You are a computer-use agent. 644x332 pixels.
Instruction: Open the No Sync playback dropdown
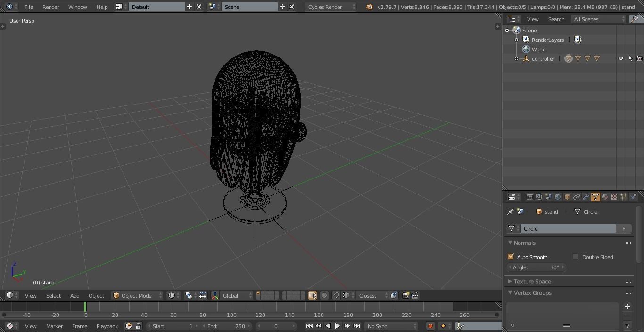391,326
